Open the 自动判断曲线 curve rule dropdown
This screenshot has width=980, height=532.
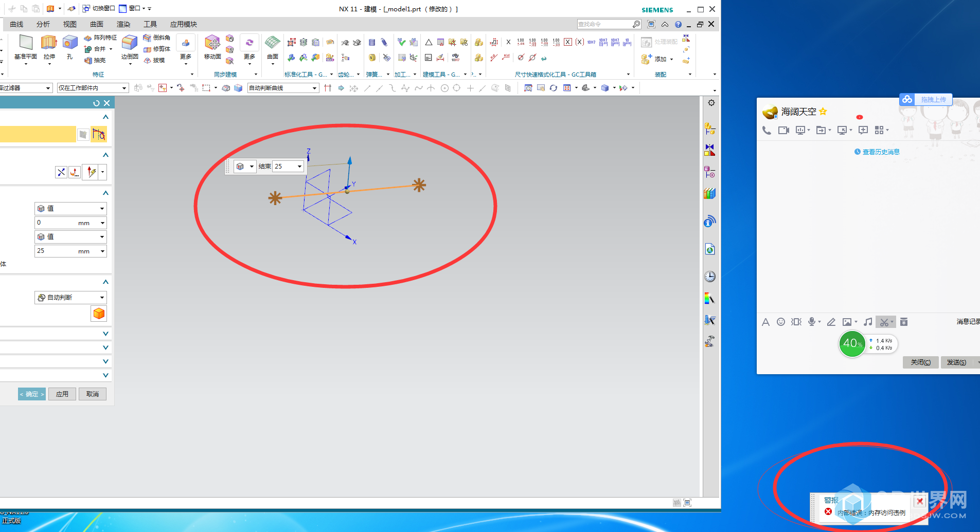(283, 88)
